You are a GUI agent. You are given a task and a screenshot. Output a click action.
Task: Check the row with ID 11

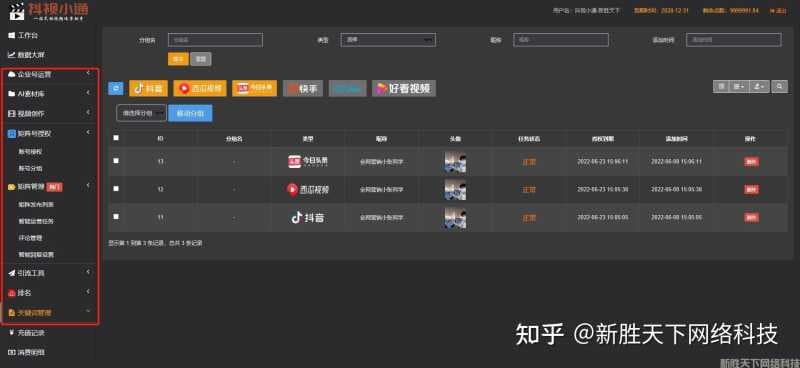click(x=116, y=216)
